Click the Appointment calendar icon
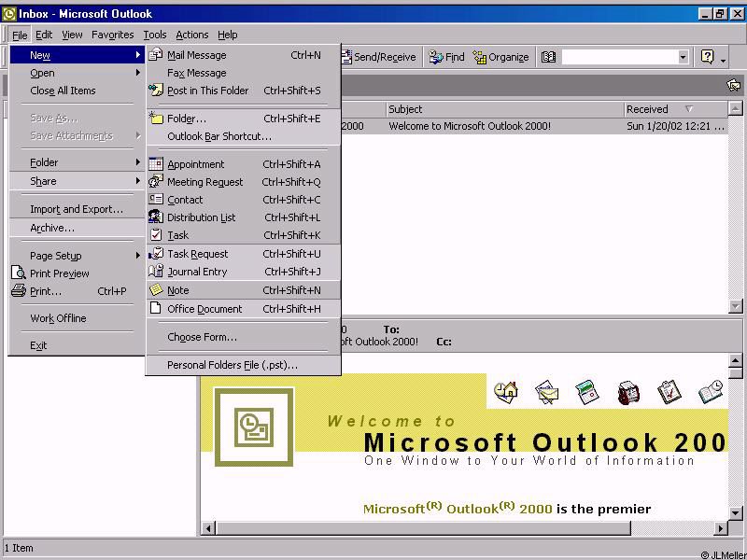The width and height of the screenshot is (747, 560). [x=156, y=164]
